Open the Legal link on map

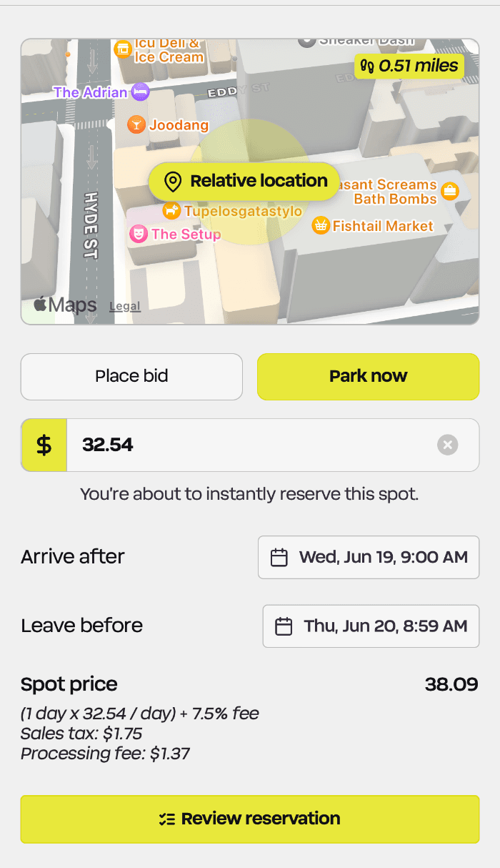click(125, 306)
